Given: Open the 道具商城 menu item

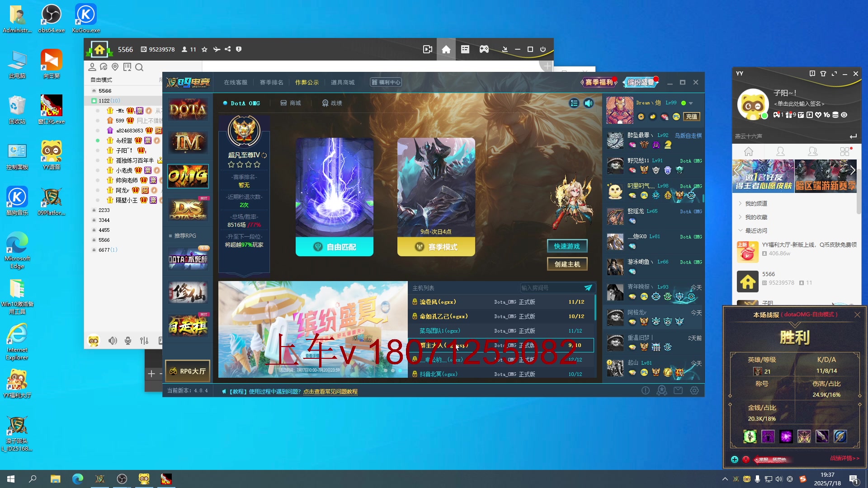Looking at the screenshot, I should [x=343, y=82].
